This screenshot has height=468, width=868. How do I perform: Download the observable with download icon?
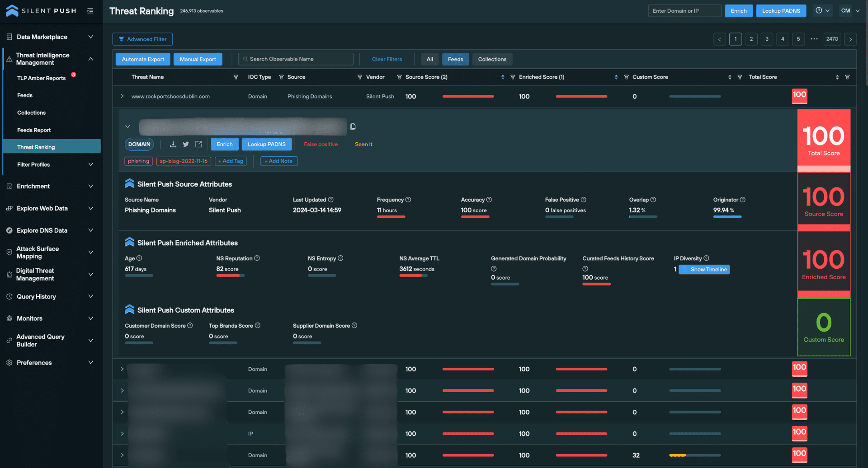tap(173, 144)
